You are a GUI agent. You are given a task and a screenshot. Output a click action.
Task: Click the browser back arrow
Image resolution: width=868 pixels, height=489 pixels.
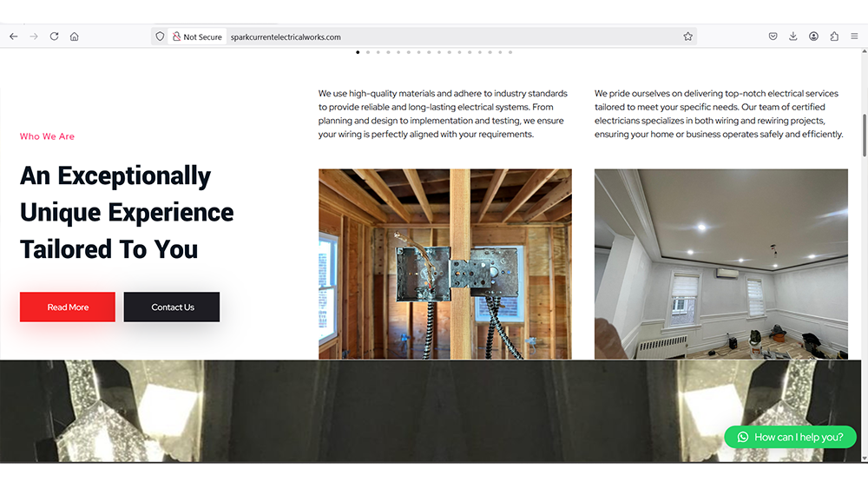pos(13,36)
